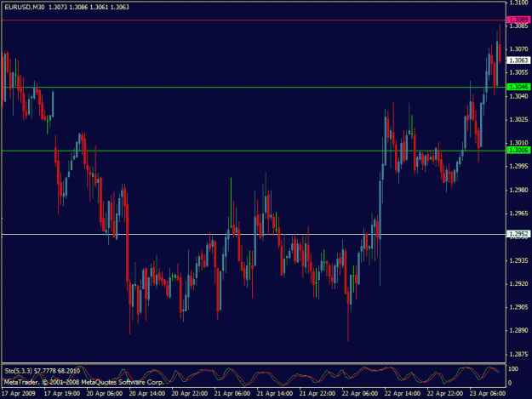Click the green 1.3006 price label
The width and height of the screenshot is (532, 399).
[x=518, y=151]
